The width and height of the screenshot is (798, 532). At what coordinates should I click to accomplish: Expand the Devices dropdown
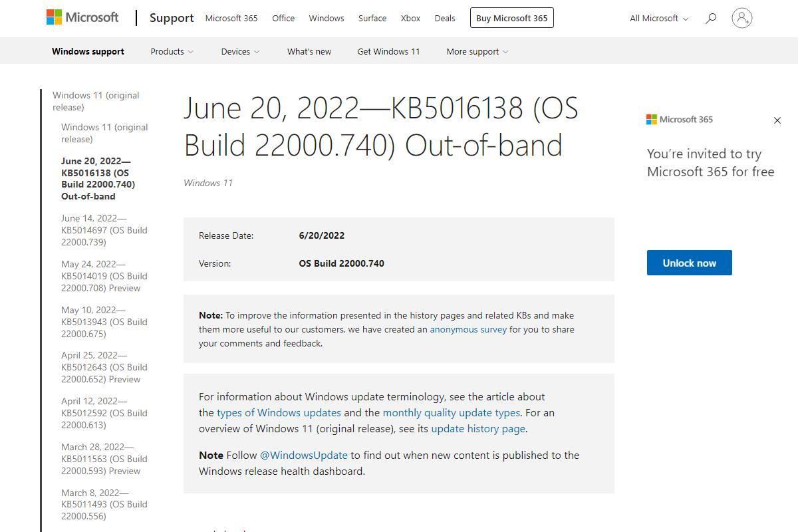tap(240, 51)
